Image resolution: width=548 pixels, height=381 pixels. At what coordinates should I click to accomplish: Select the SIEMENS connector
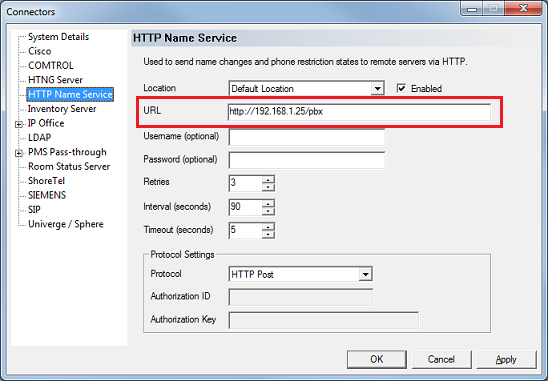pyautogui.click(x=47, y=195)
